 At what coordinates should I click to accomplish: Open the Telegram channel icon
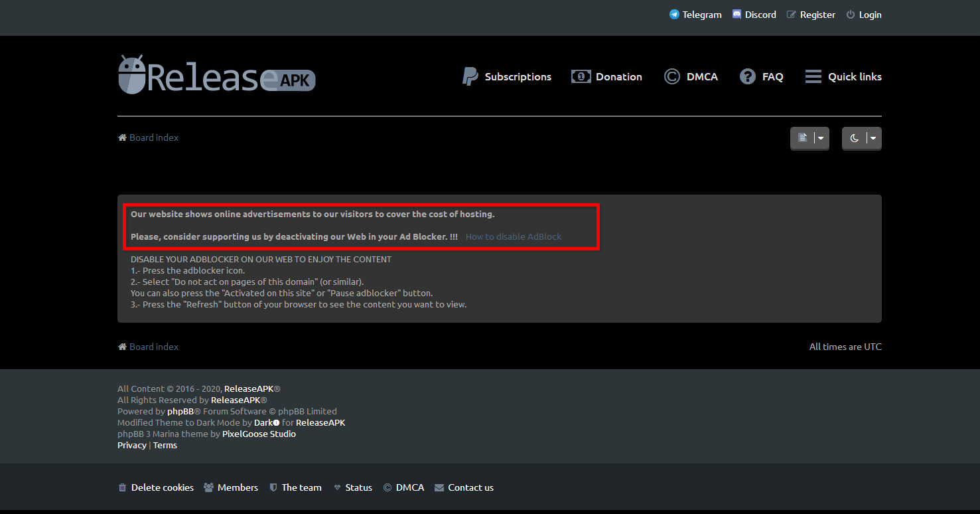click(673, 14)
